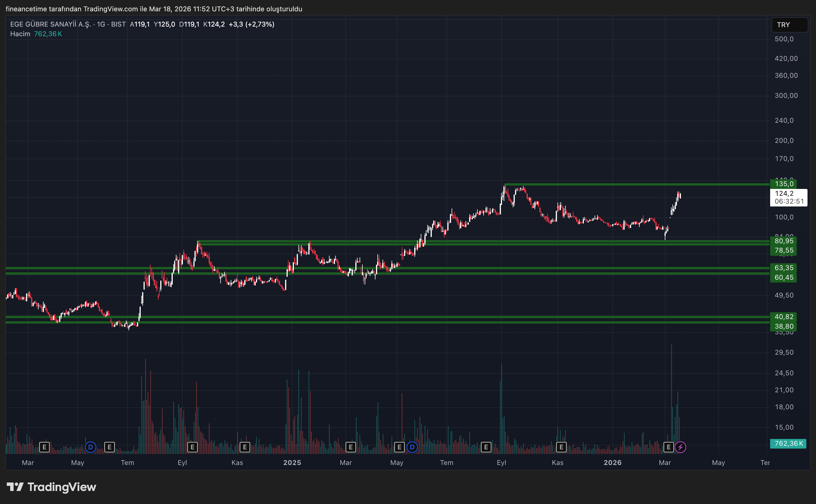Click the TradingView logo at the bottom

click(x=52, y=487)
